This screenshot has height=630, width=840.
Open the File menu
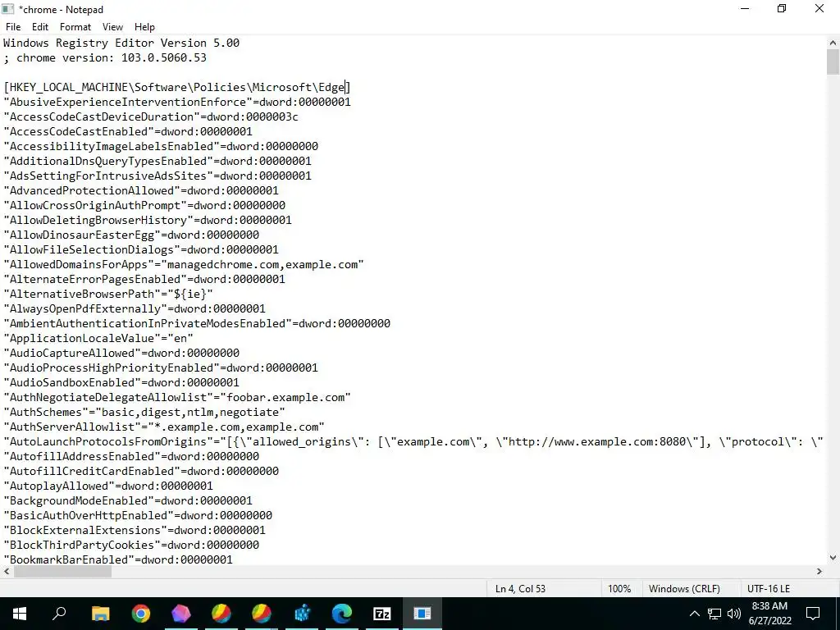click(13, 27)
